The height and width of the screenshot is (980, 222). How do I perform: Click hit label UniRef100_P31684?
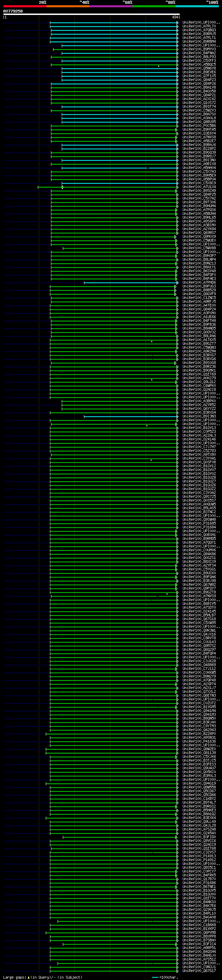click(199, 527)
